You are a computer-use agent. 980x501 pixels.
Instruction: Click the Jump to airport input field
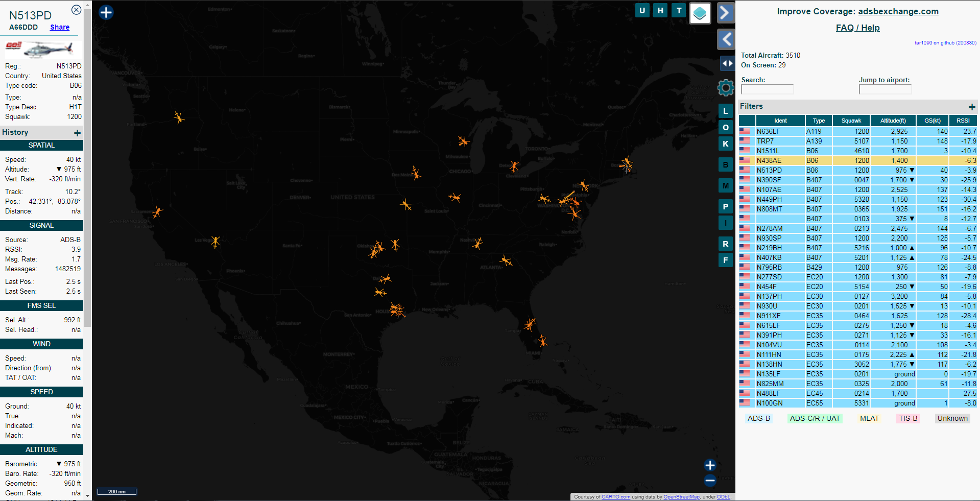(x=885, y=89)
